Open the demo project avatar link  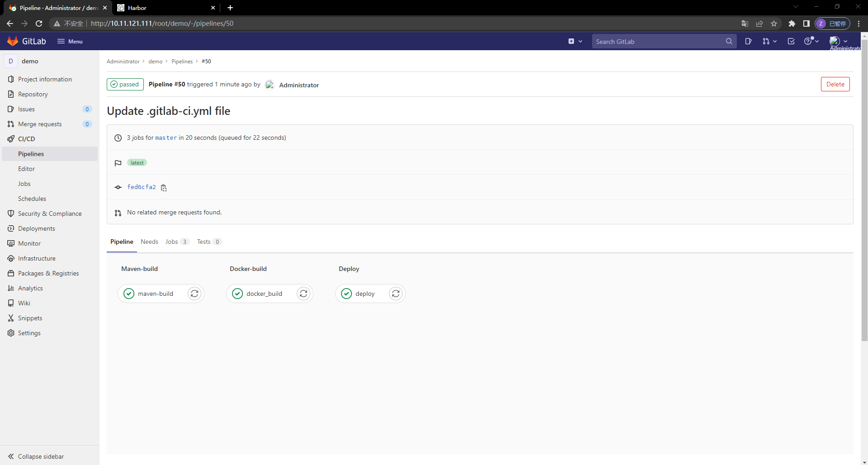11,61
